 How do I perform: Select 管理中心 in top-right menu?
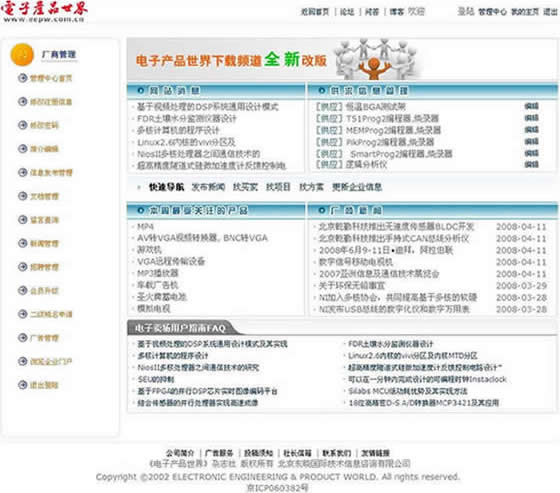coord(492,12)
